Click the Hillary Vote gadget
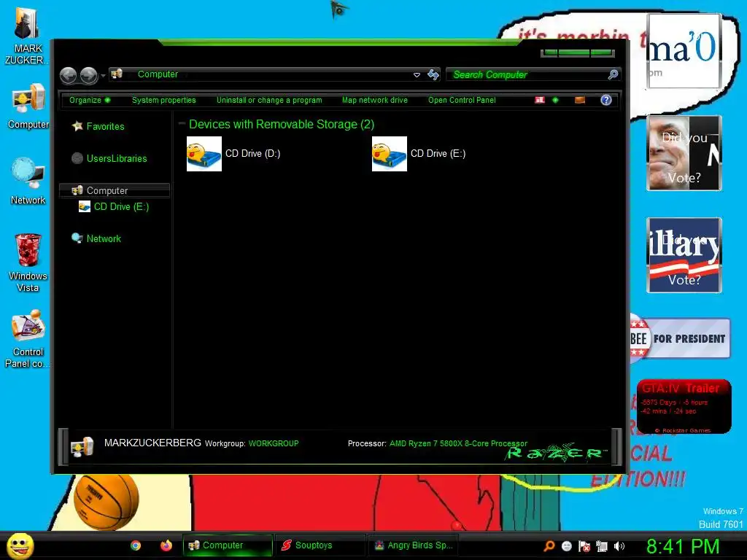Screen dimensions: 747x560 (684, 255)
